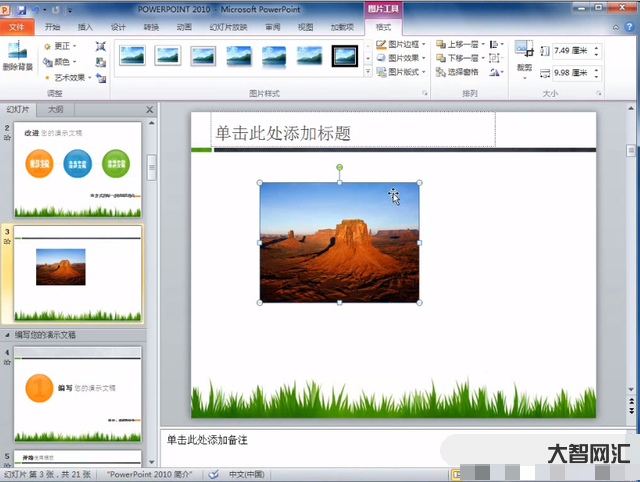Viewport: 640px width, 482px height.
Task: Collapse the 编写您的演示文稿 section
Action: pos(9,335)
